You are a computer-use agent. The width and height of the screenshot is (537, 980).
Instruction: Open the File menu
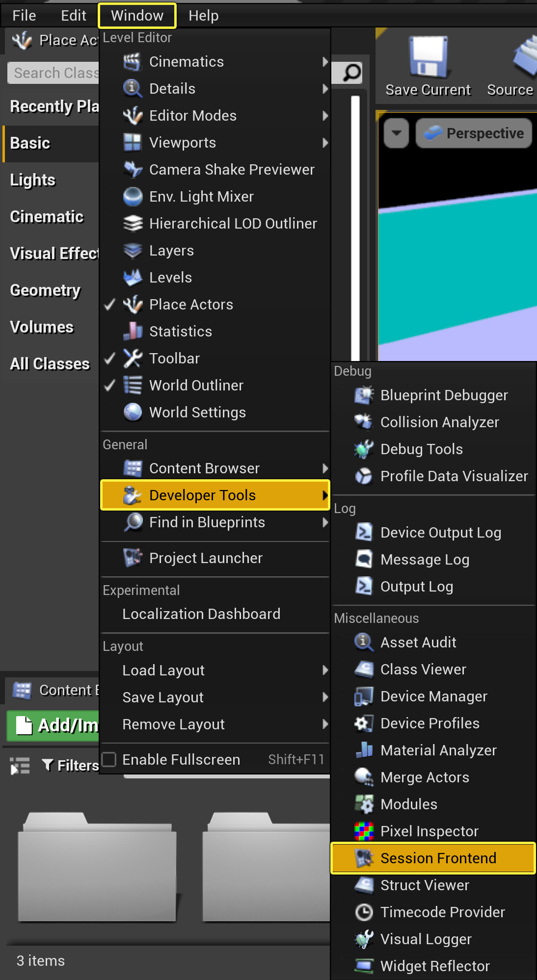(x=24, y=16)
